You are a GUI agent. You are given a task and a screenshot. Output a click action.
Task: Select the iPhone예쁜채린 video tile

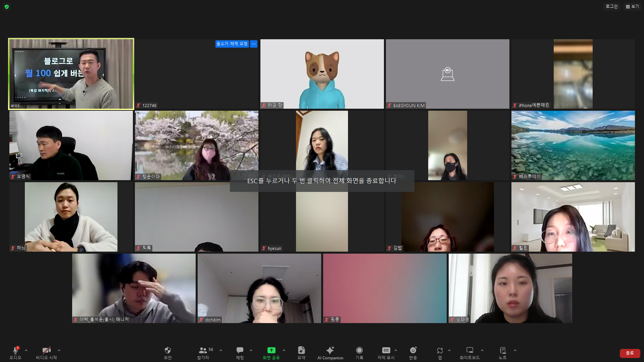pyautogui.click(x=573, y=74)
